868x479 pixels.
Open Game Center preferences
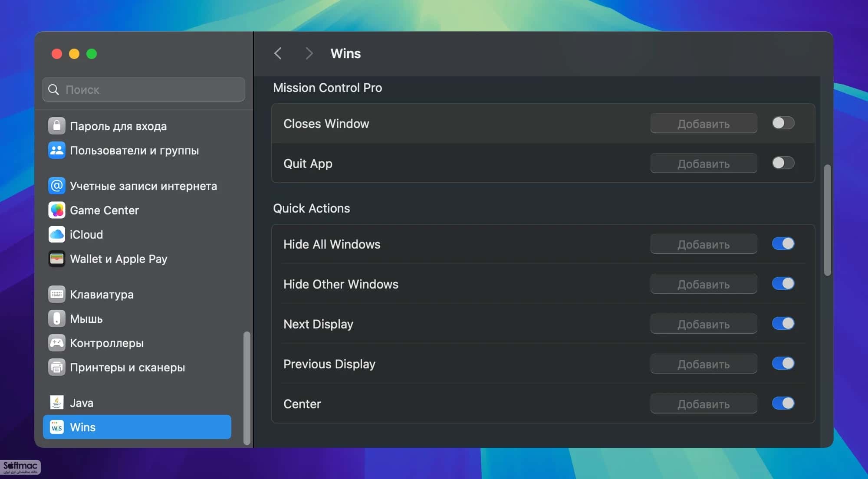(x=137, y=210)
